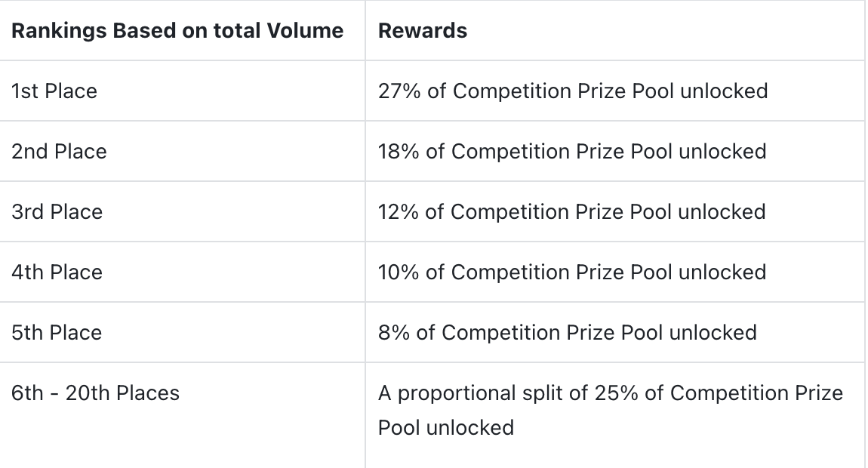This screenshot has width=868, height=468.
Task: Click the '18% of Competition Prize Pool' reward
Action: coord(525,151)
